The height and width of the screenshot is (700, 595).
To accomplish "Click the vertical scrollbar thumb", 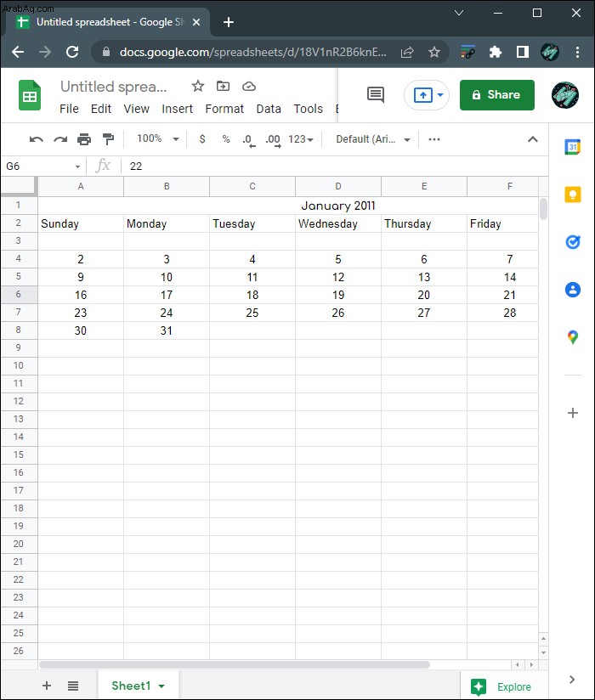I will click(543, 209).
